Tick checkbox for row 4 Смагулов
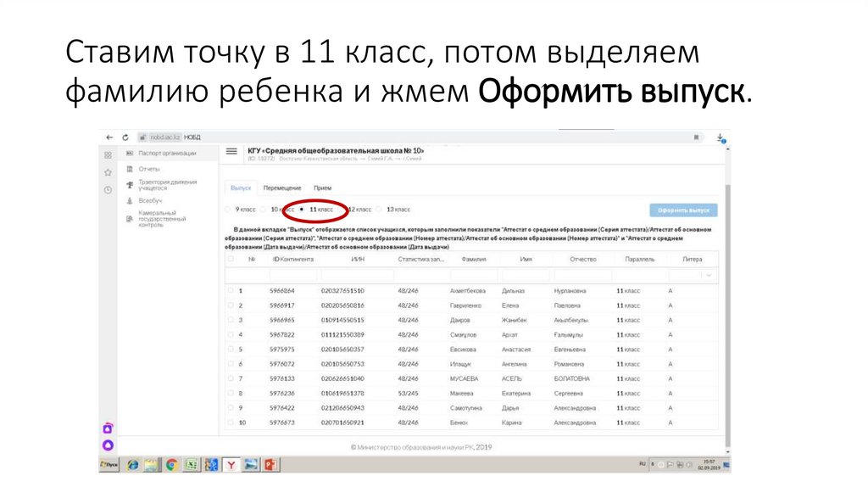Screen dimensions: 868x487 pyautogui.click(x=231, y=334)
